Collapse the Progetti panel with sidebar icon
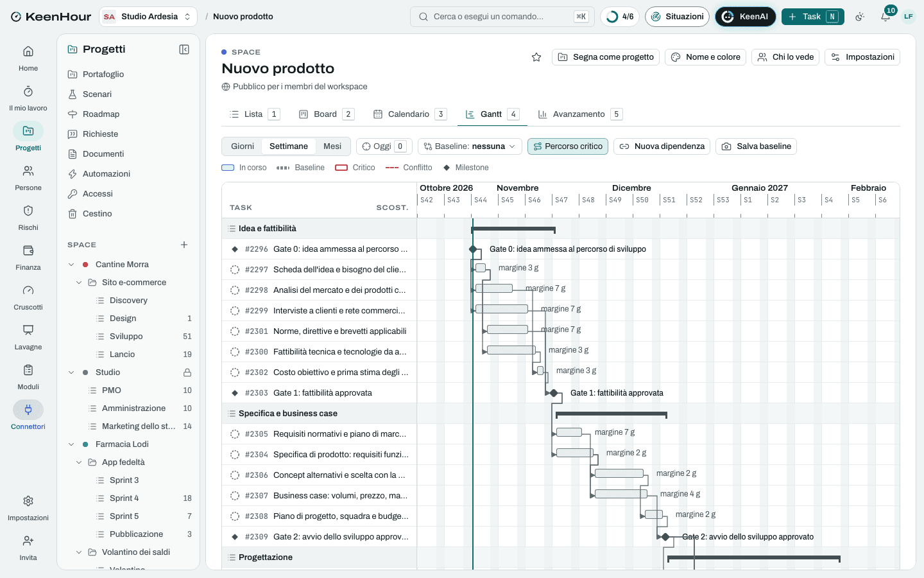Viewport: 924px width, 578px height. pos(184,49)
